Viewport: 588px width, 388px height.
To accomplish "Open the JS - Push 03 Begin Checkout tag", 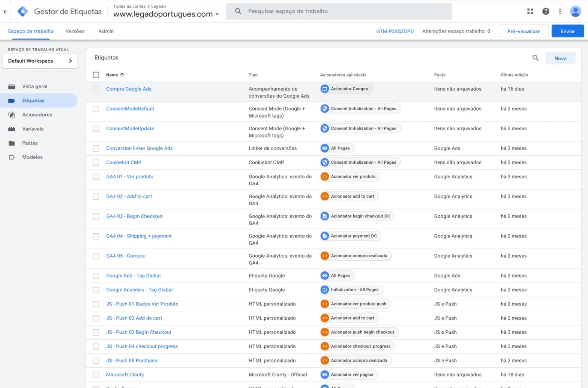I will click(139, 333).
